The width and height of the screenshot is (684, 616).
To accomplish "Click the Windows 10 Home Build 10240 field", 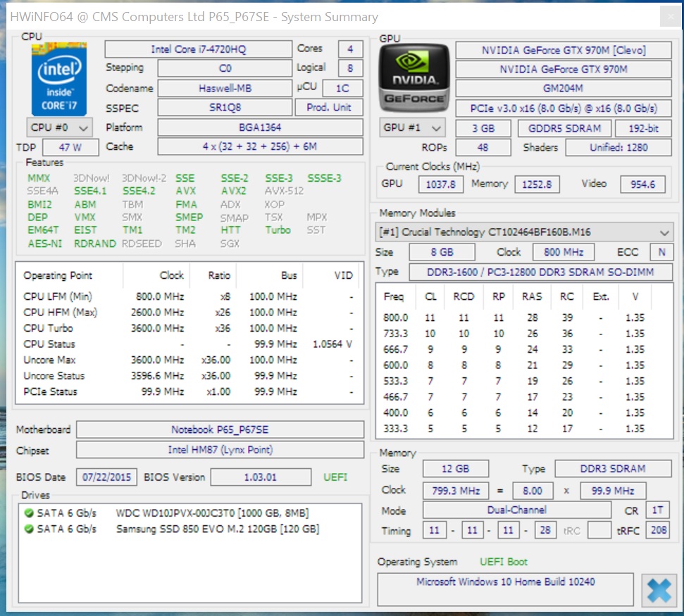I will point(505,589).
